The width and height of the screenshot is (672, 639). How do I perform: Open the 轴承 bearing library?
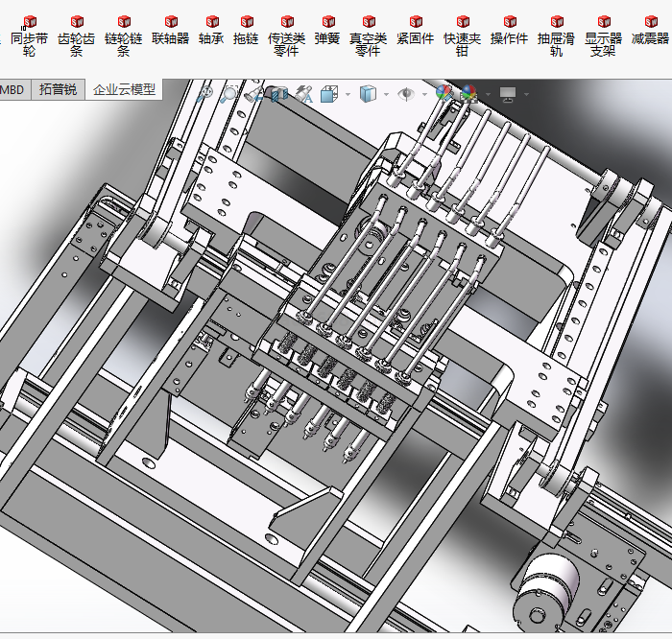[211, 31]
